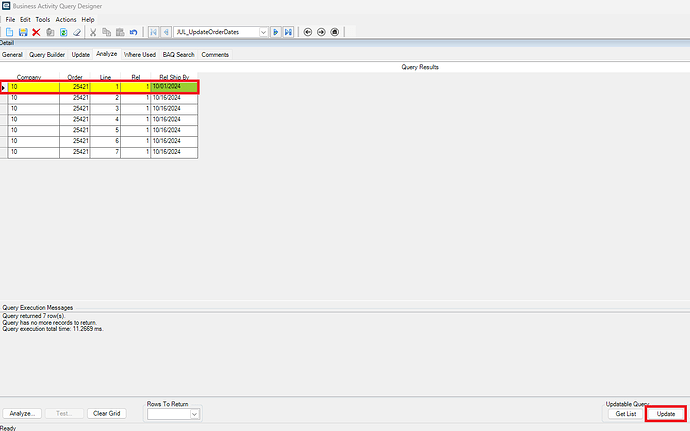Click the circled home icon
Viewport: 690px width, 431px height.
[334, 32]
